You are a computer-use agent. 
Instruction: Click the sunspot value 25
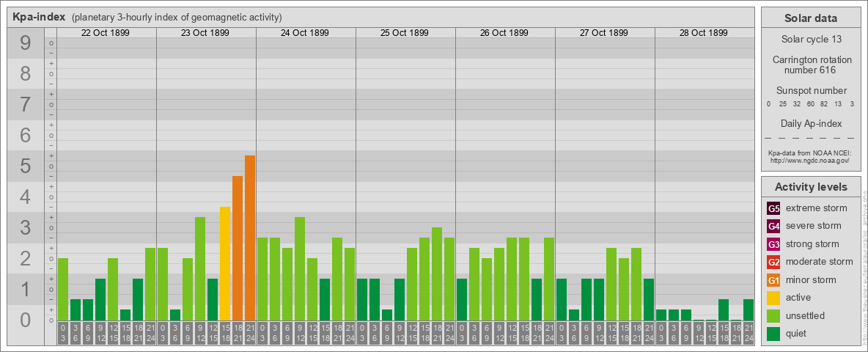(783, 104)
